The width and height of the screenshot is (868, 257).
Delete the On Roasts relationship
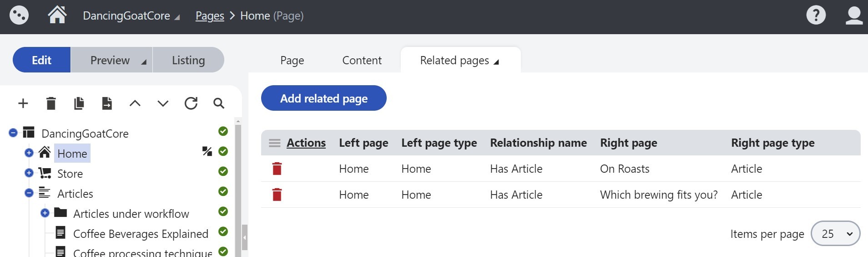point(277,169)
